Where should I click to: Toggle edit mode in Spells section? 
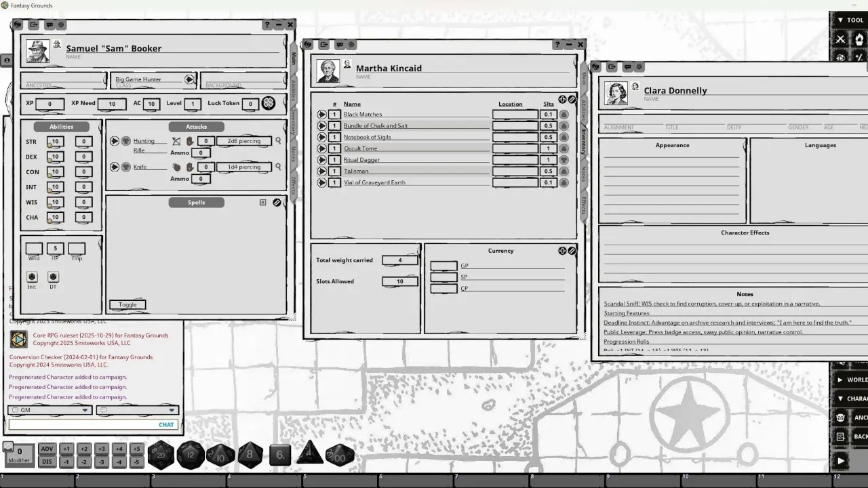[277, 203]
